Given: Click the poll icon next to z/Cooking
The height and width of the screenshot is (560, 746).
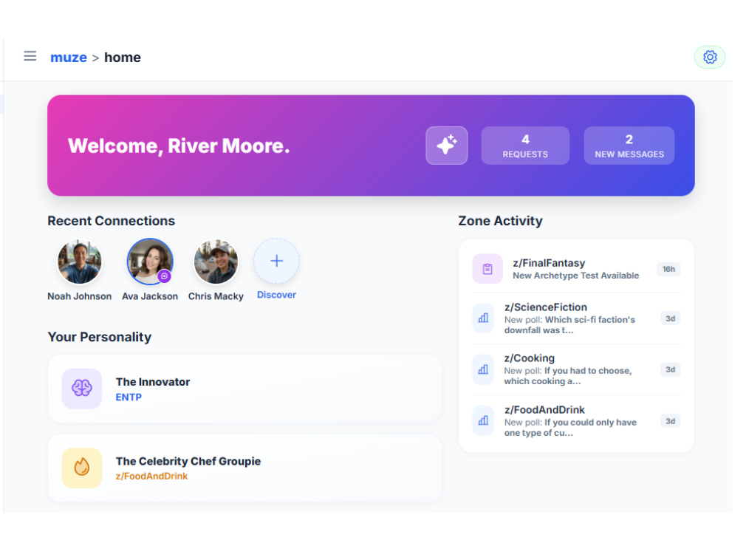Looking at the screenshot, I should 483,370.
